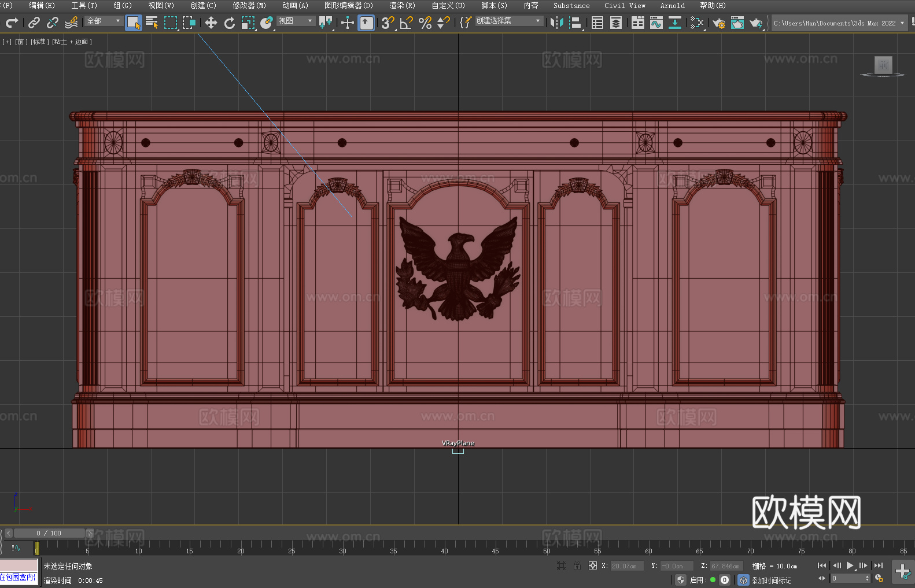Click the Dope Sheet download-style icon

[675, 23]
